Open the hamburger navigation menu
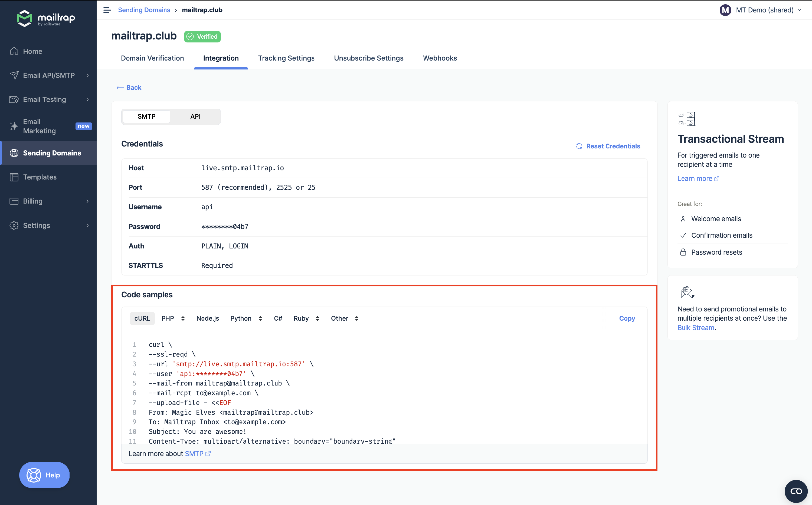The image size is (812, 505). click(107, 10)
